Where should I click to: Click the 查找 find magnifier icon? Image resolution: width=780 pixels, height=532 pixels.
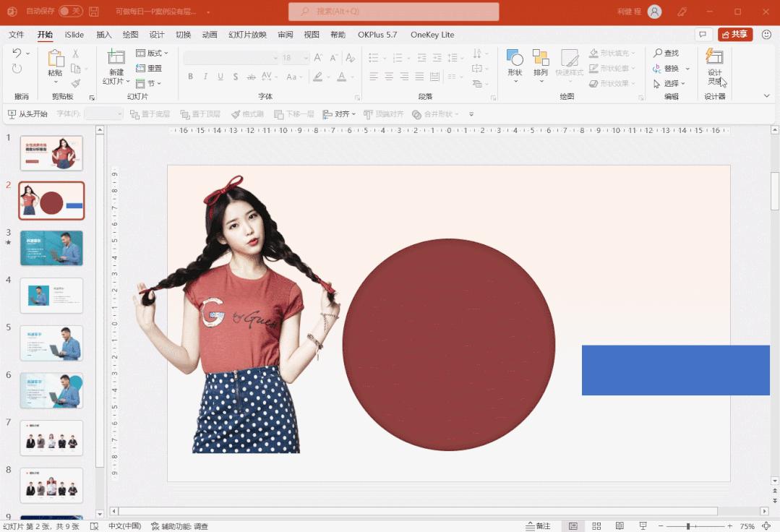658,53
